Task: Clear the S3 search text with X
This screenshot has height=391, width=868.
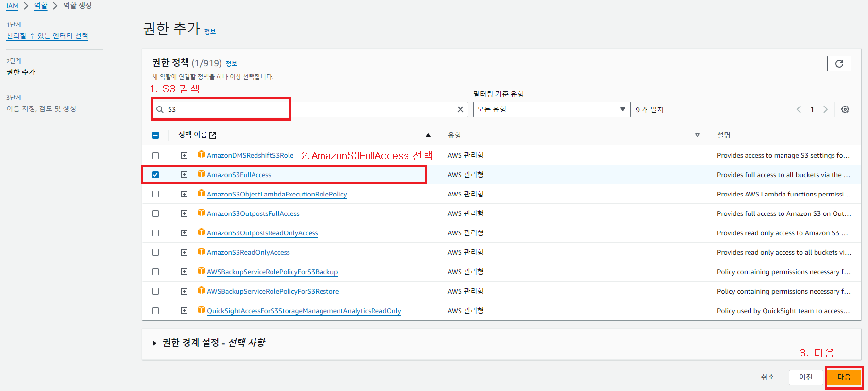Action: (x=460, y=109)
